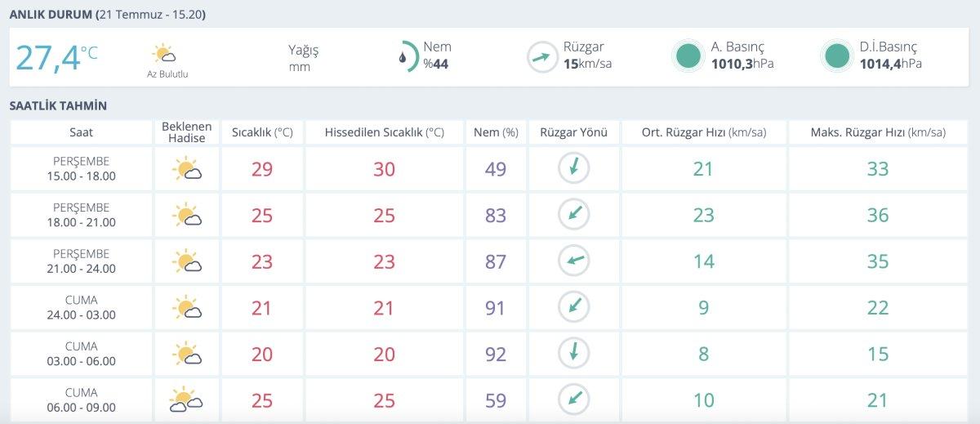Click the average wind speed value 8
Viewport: 980px width, 424px height.
pyautogui.click(x=703, y=354)
